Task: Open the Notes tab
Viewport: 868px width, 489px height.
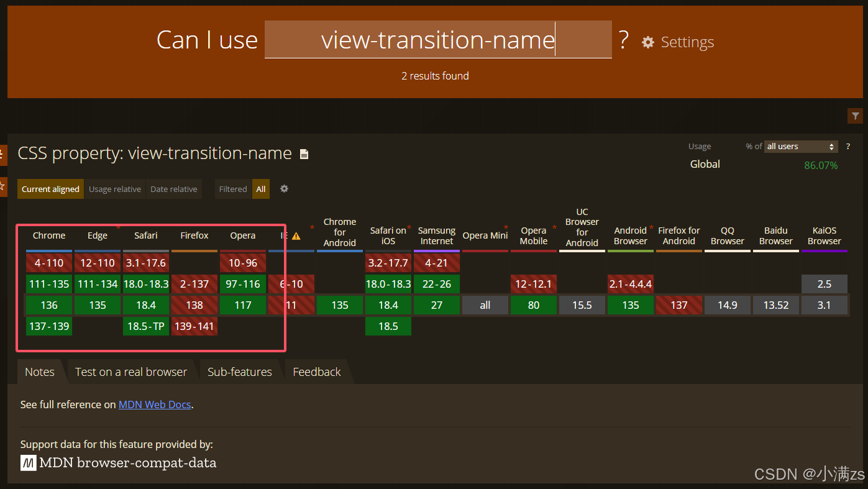Action: tap(40, 372)
